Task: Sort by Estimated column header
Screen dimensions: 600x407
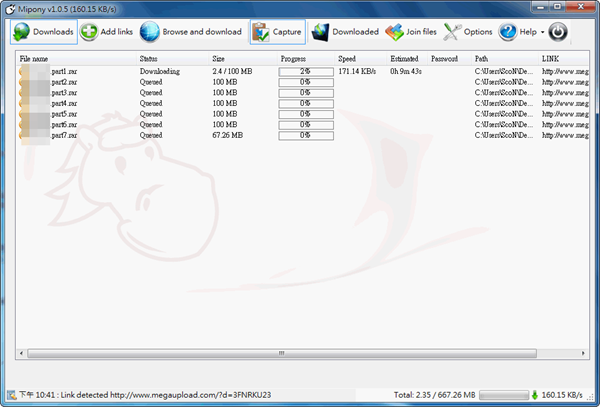Action: pyautogui.click(x=407, y=59)
